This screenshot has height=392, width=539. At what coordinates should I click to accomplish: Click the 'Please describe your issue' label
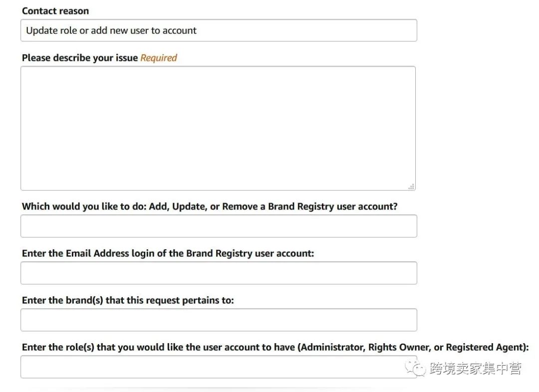coord(80,58)
